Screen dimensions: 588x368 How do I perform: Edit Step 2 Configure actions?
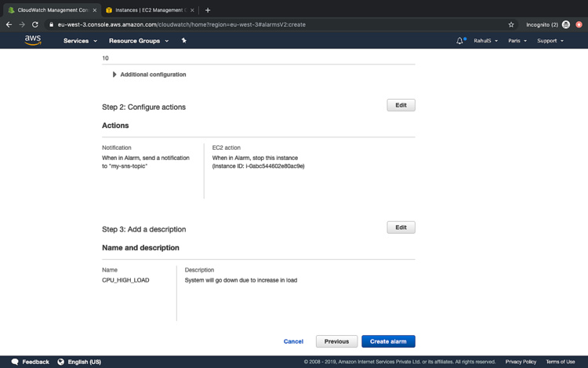pos(401,105)
